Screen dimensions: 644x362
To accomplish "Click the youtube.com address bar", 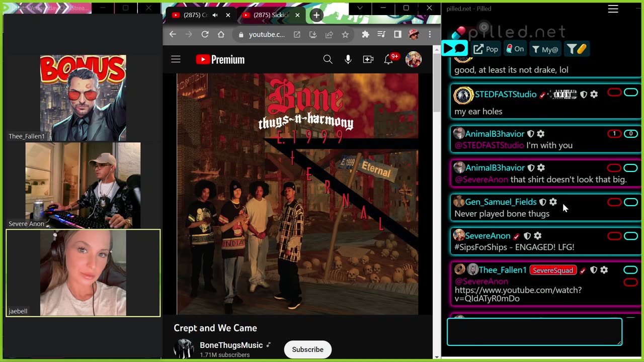I will pos(267,35).
